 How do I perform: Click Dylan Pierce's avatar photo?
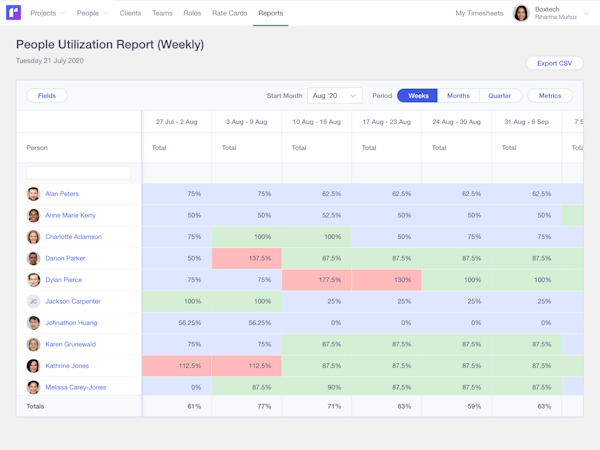coord(33,280)
